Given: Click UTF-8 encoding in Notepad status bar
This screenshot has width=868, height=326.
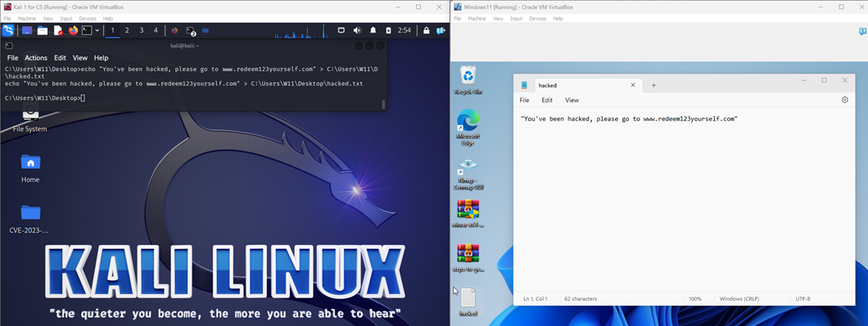Looking at the screenshot, I should 803,299.
